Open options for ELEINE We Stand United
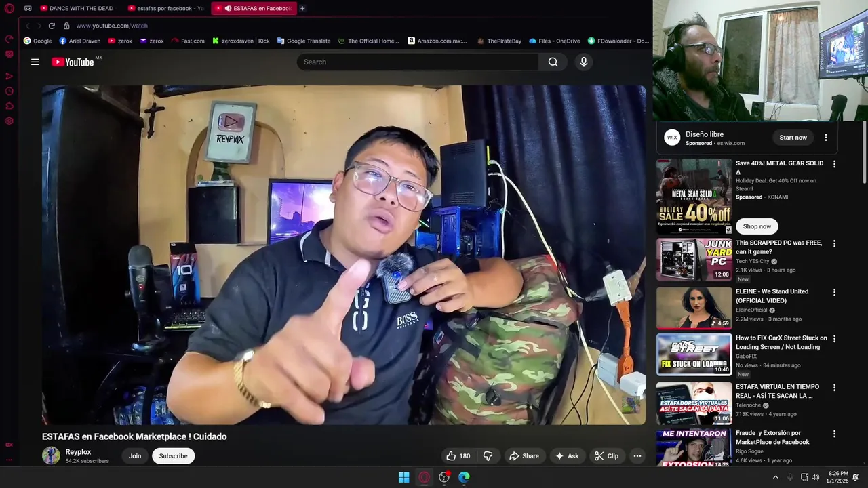The height and width of the screenshot is (488, 868). 835,292
